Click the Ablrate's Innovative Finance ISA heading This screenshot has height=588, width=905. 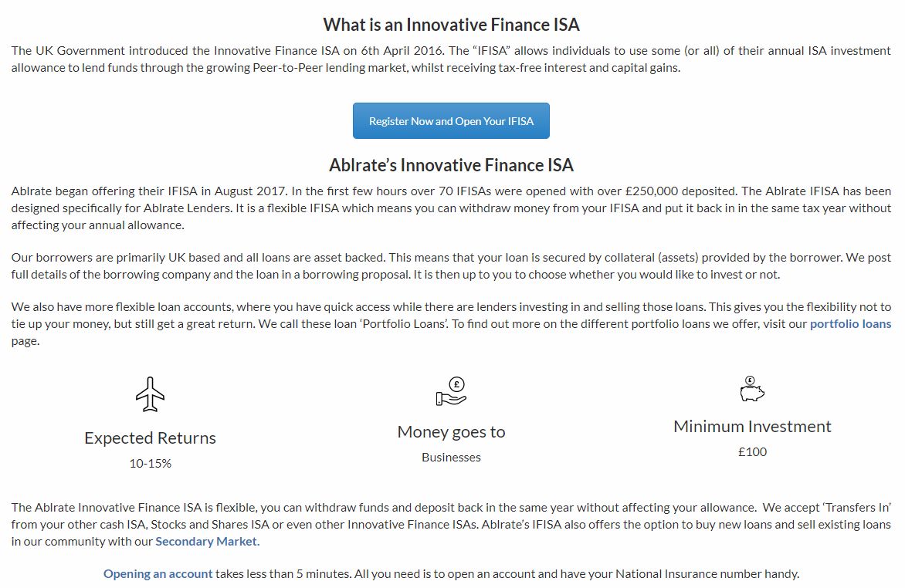pyautogui.click(x=451, y=165)
